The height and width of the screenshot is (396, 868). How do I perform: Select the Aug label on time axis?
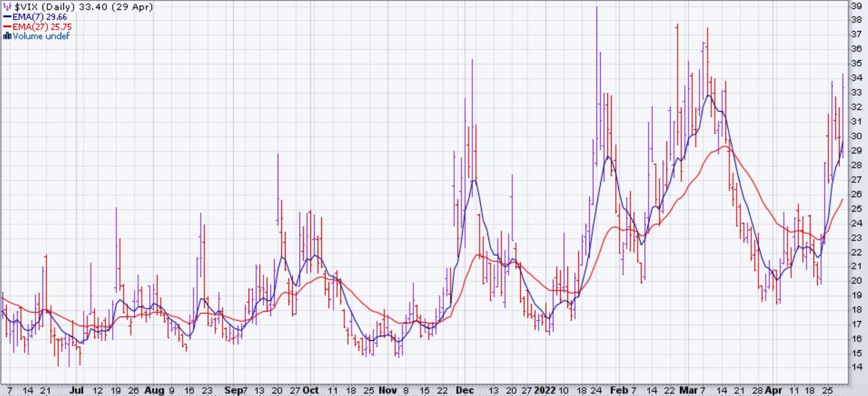(x=154, y=390)
